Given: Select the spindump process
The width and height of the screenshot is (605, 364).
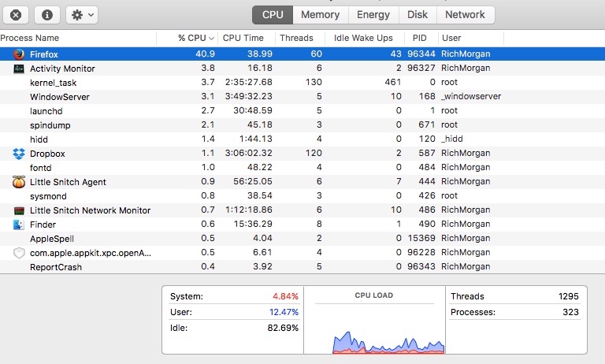Looking at the screenshot, I should [x=302, y=125].
